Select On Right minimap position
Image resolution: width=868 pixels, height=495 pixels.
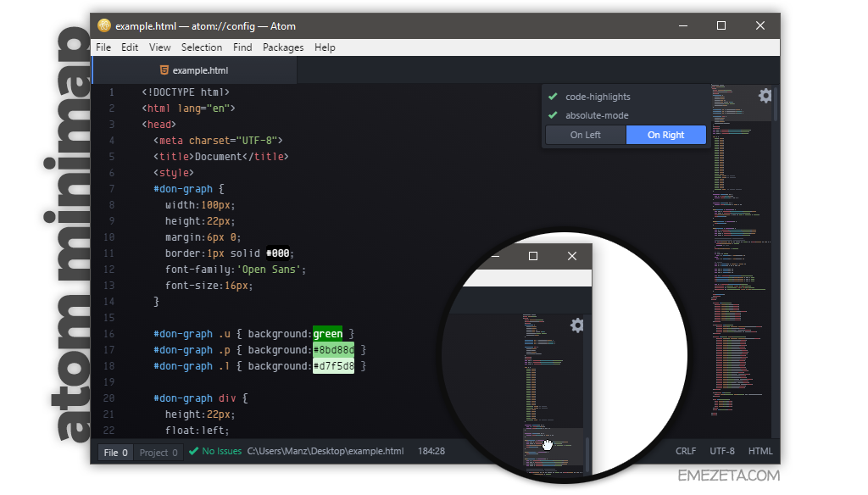666,135
